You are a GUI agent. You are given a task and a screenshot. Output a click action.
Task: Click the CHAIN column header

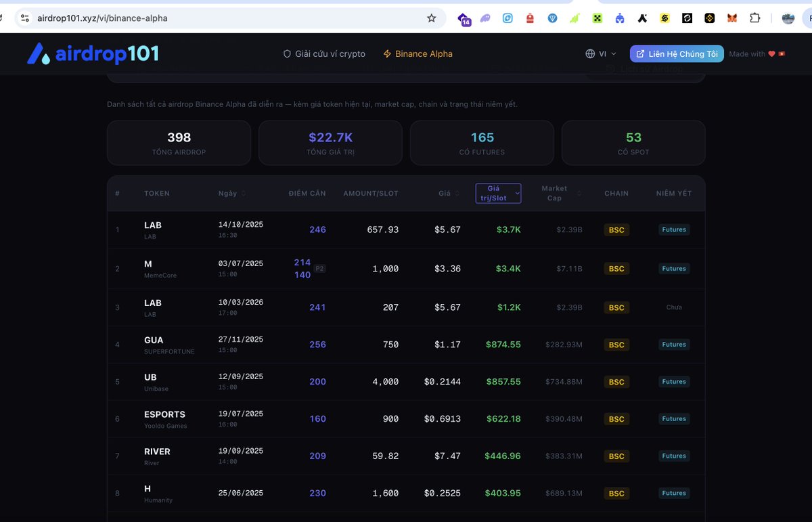616,194
